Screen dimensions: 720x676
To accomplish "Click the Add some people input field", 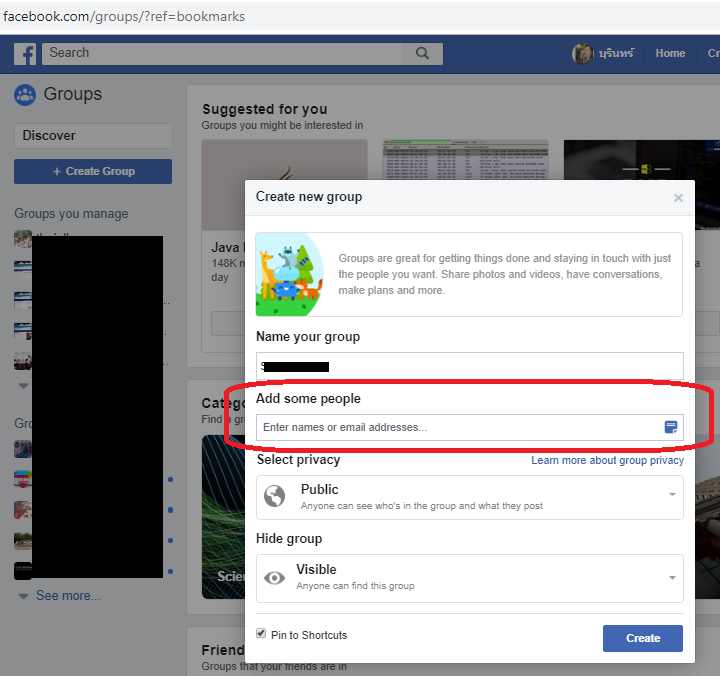I will 460,427.
